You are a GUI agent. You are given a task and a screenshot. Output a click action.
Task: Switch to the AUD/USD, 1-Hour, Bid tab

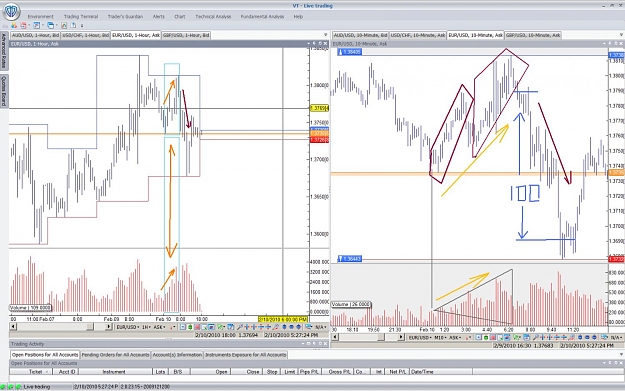[35, 35]
